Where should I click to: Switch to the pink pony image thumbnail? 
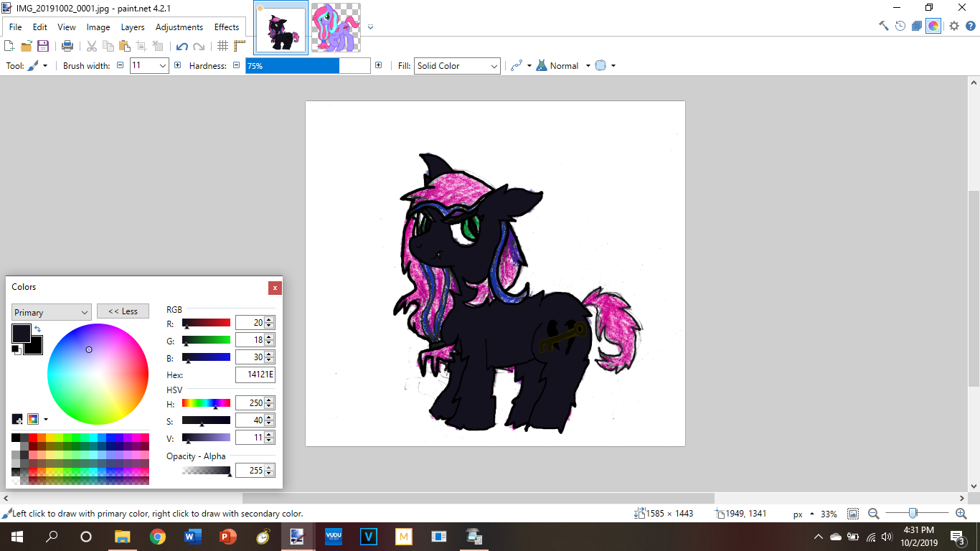[335, 27]
